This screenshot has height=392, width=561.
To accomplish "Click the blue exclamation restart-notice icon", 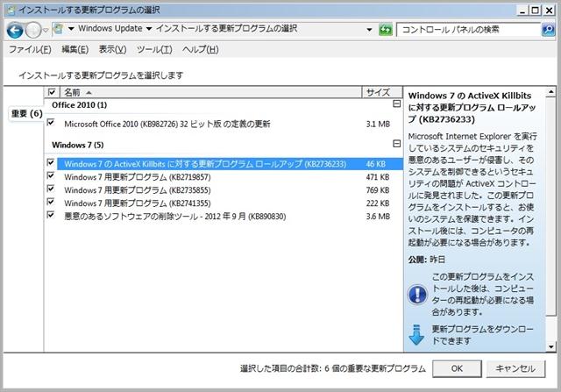I will [x=417, y=295].
